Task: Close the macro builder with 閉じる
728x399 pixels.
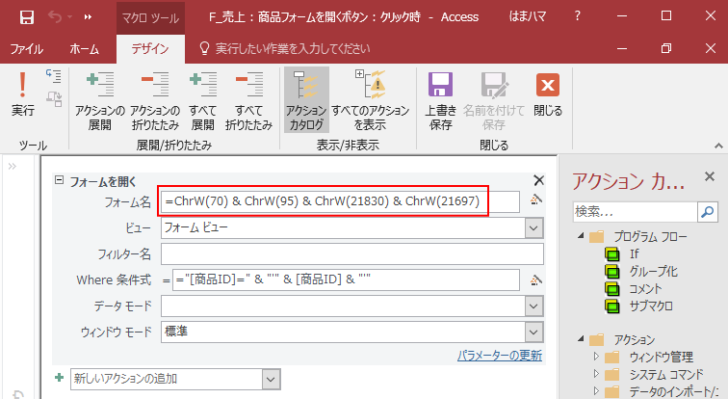Action: click(x=548, y=94)
